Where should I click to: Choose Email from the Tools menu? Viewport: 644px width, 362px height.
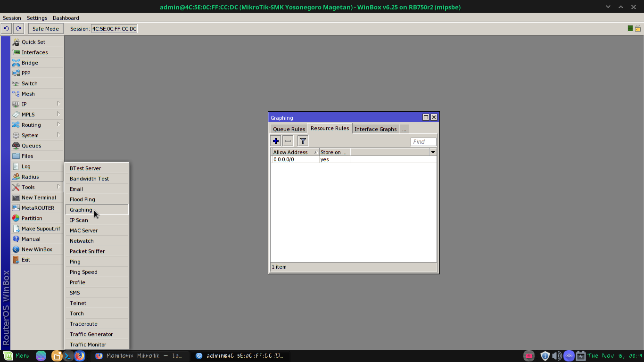[x=97, y=189]
